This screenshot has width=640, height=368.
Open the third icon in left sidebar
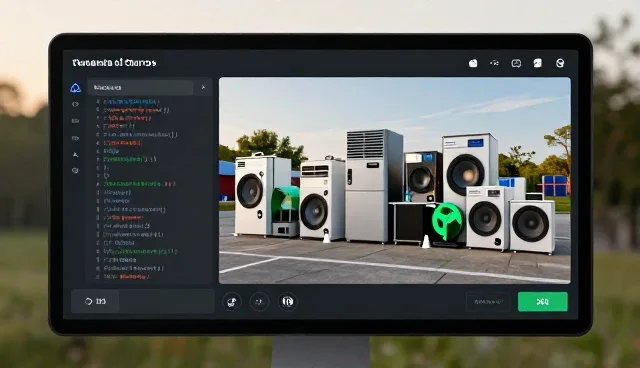tap(76, 121)
